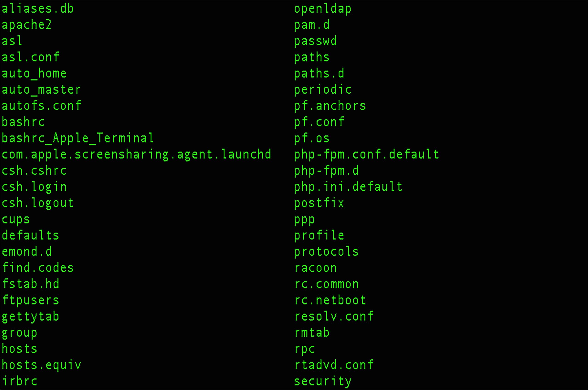Select the rc.netboot entry
Screen dimensions: 588x390
pos(330,300)
